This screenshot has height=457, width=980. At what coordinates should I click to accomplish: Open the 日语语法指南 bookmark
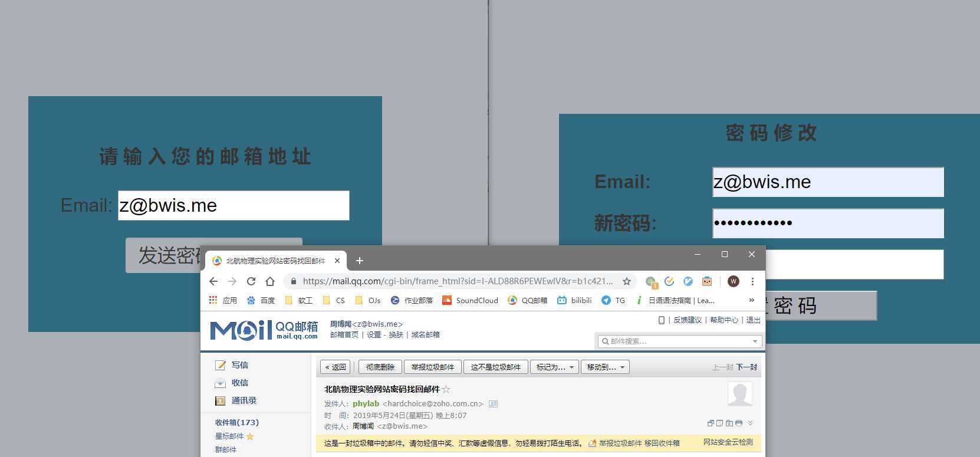pyautogui.click(x=675, y=300)
